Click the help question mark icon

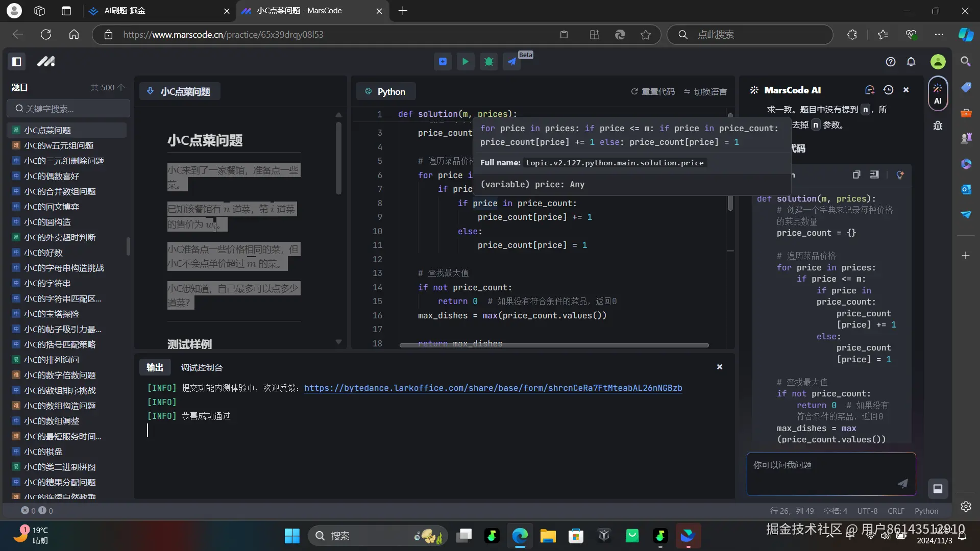coord(891,62)
